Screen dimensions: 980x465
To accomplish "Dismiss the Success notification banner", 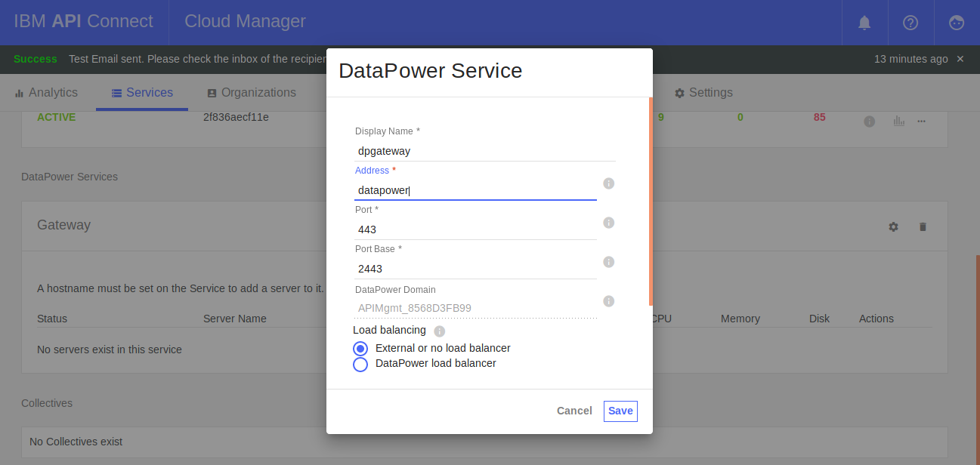I will click(x=960, y=59).
